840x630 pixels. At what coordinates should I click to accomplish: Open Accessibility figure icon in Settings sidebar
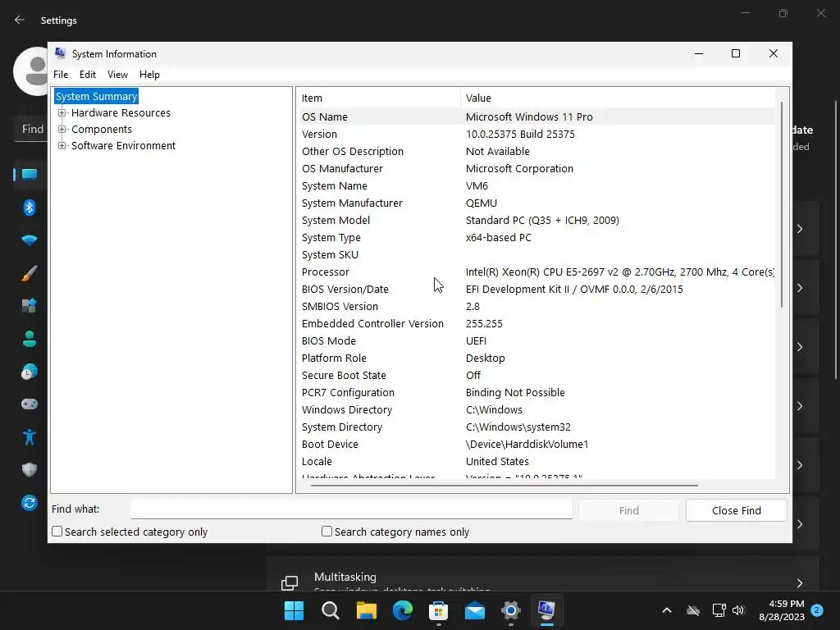(x=29, y=437)
